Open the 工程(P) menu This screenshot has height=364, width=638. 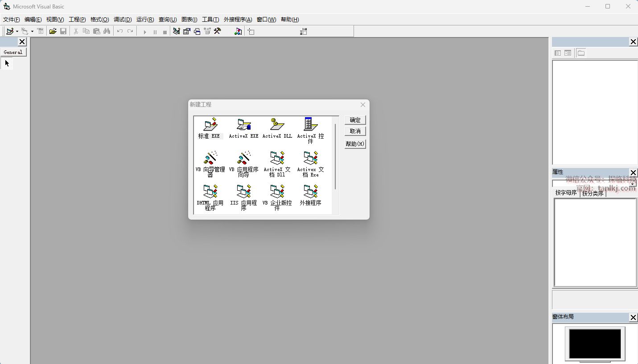coord(77,20)
